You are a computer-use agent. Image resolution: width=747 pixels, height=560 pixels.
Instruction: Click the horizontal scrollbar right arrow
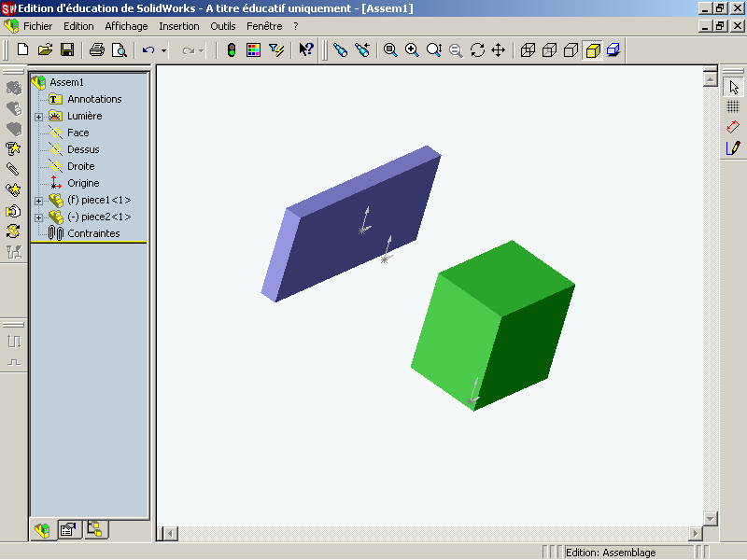pyautogui.click(x=695, y=533)
